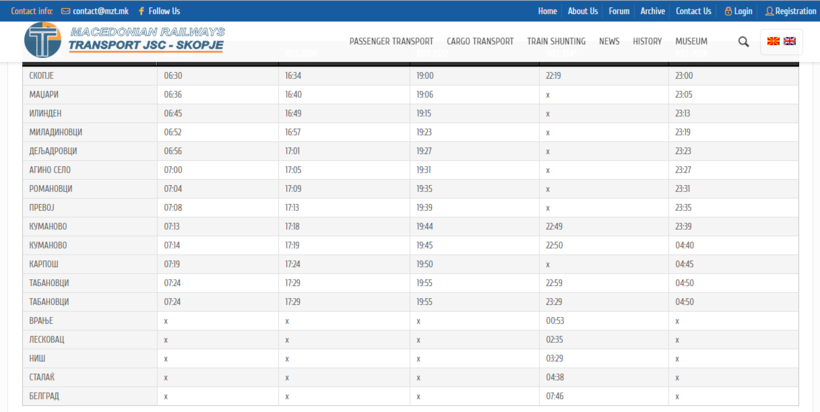Click the Registration user icon
Viewport: 820px width, 412px height.
(769, 11)
